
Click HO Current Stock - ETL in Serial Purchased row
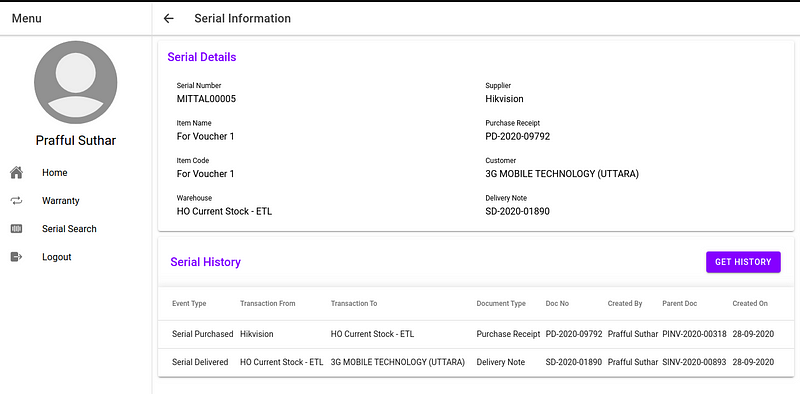[372, 334]
